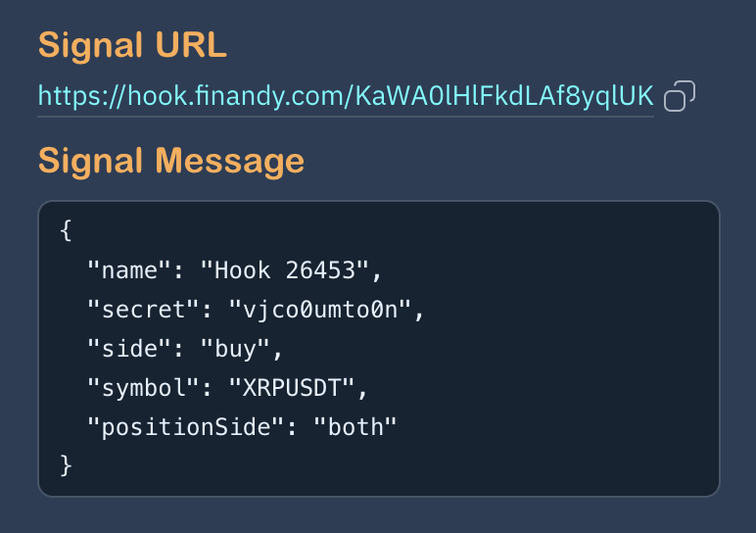
Task: Click the word Message in the heading
Action: (229, 161)
